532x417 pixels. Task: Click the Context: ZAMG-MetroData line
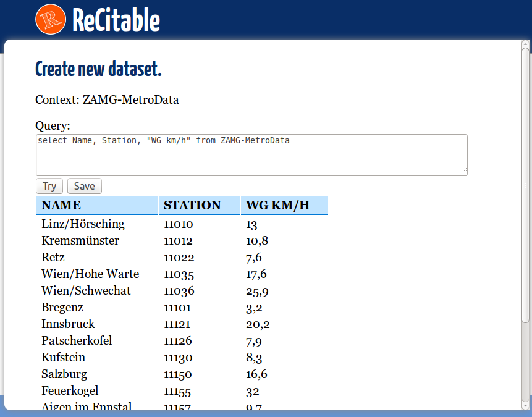pyautogui.click(x=107, y=99)
